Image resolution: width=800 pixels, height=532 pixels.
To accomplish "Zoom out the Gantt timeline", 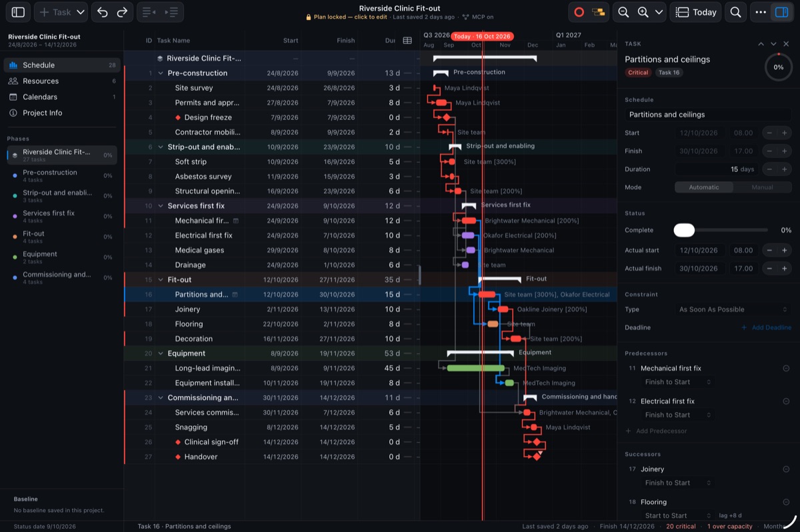I will coord(623,12).
